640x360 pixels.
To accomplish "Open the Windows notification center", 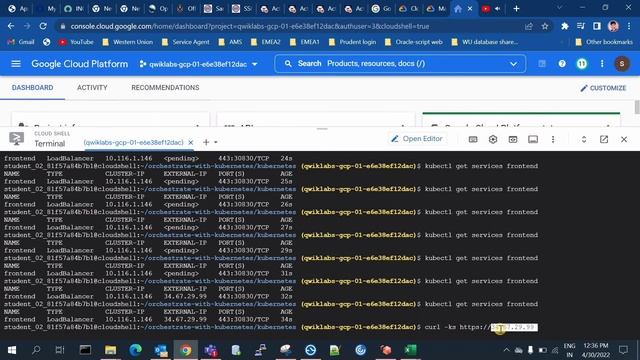I will tap(623, 350).
